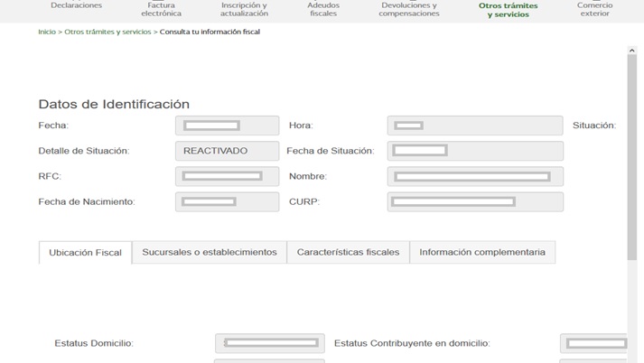Open the Declaraciones menu
Screen dimensions: 644x363
tap(76, 6)
